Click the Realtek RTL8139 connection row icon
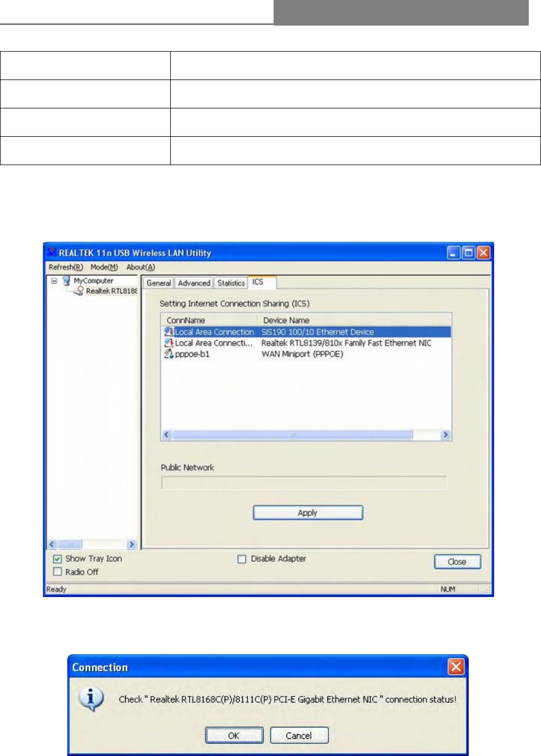Image resolution: width=541 pixels, height=756 pixels. tap(169, 343)
